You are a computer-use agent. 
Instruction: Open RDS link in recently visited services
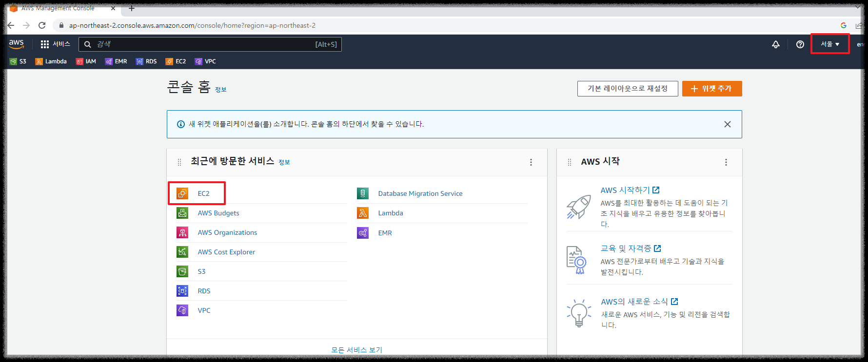pyautogui.click(x=204, y=291)
